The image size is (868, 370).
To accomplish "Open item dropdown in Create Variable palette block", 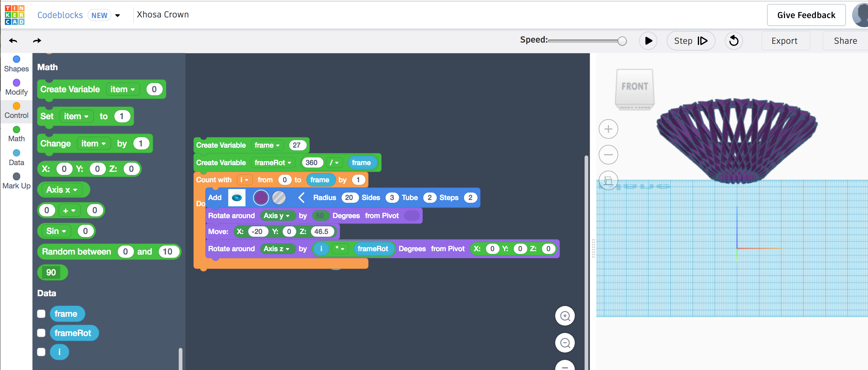I will pos(123,89).
